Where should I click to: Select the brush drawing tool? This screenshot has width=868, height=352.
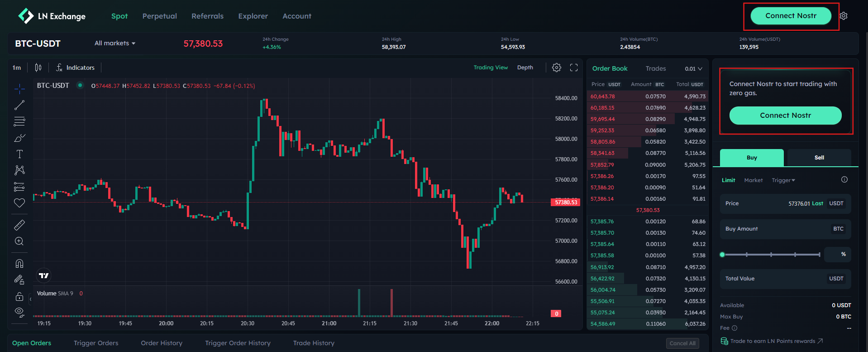click(x=19, y=138)
